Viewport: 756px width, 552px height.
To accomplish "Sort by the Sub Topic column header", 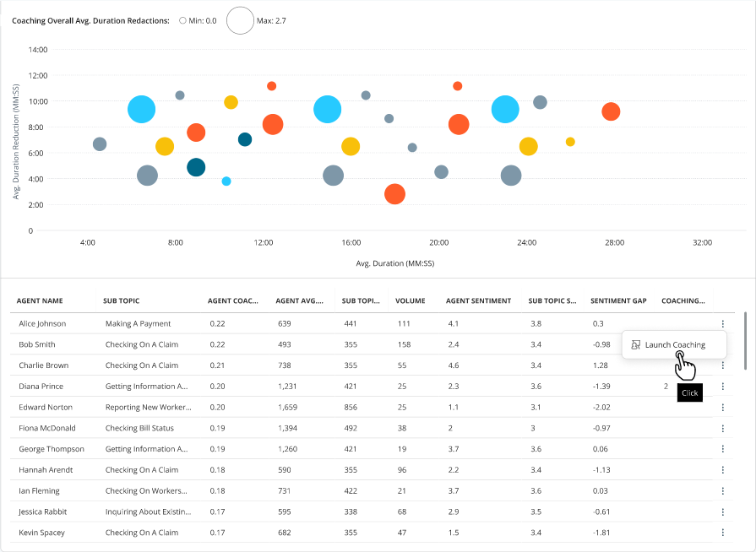I will (121, 300).
